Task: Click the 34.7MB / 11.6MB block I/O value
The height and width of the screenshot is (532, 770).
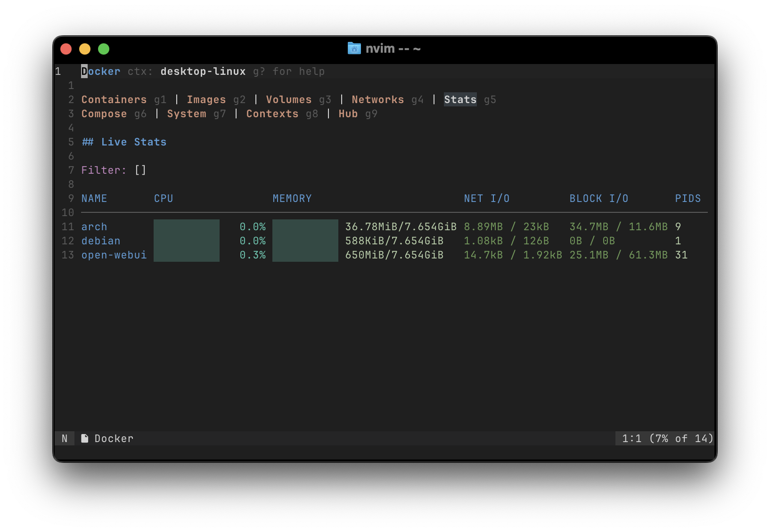Action: [x=619, y=227]
